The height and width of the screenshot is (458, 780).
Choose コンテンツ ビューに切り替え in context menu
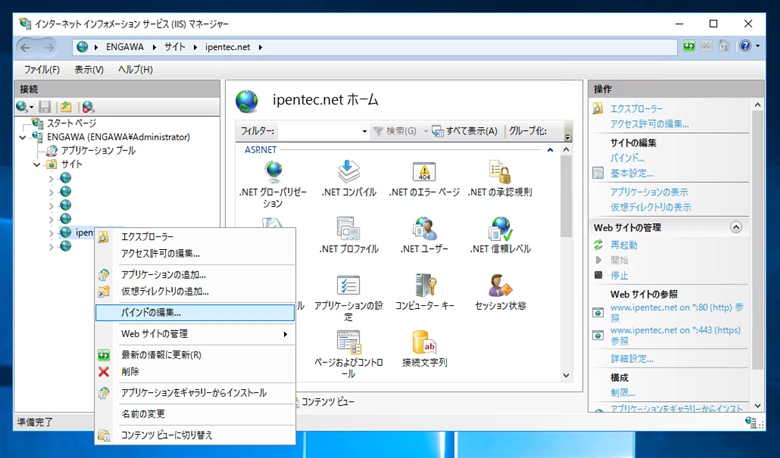[x=195, y=435]
